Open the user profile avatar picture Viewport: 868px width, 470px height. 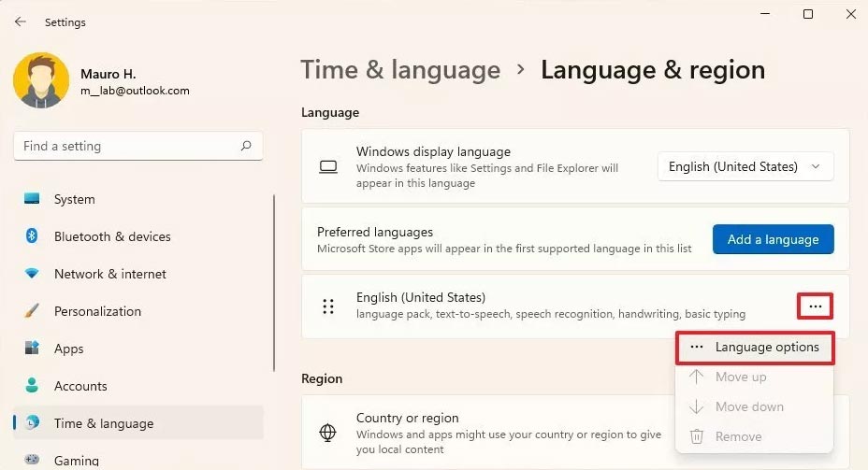pos(41,80)
